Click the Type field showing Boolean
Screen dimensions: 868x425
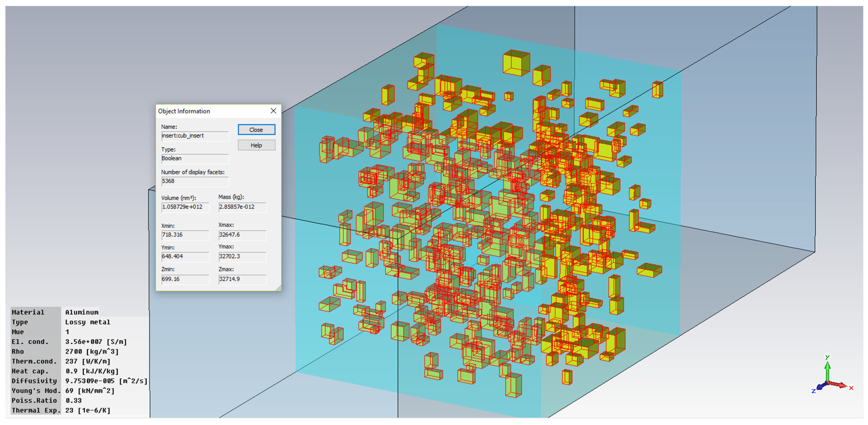194,158
